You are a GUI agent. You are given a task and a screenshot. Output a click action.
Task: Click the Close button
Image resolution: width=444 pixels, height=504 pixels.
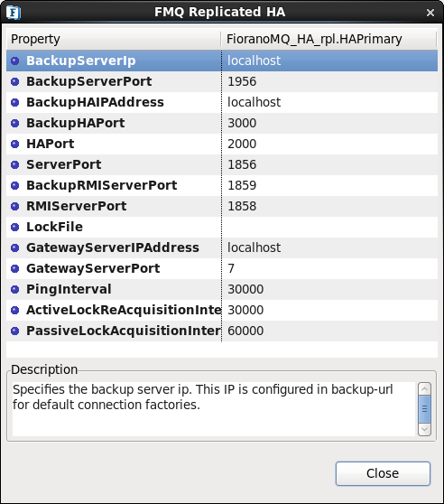[383, 473]
